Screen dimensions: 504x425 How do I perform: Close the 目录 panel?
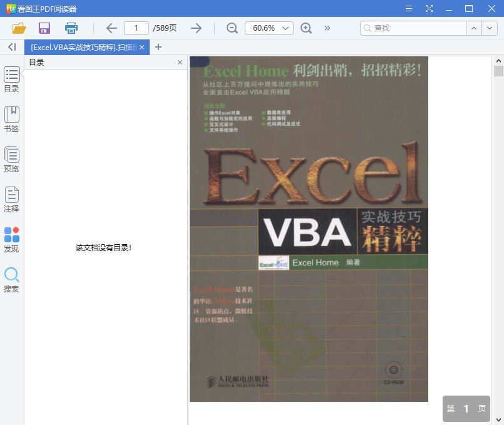click(180, 63)
